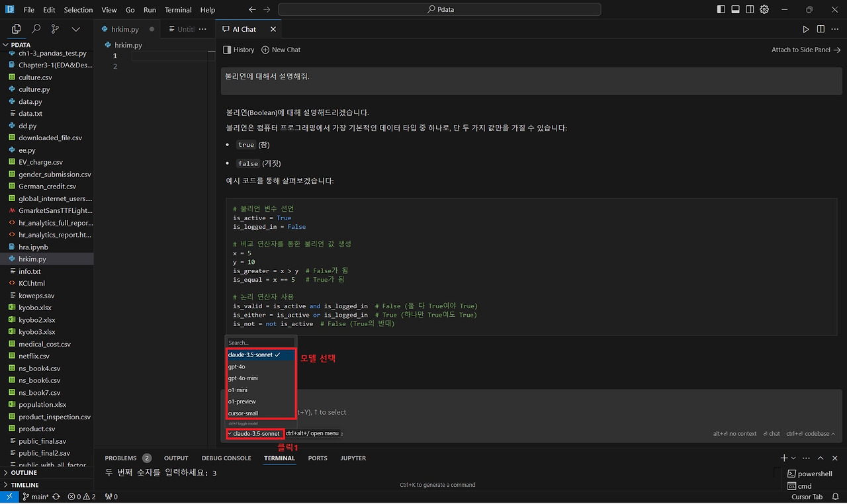The height and width of the screenshot is (504, 847).
Task: Open chat History
Action: click(x=239, y=50)
